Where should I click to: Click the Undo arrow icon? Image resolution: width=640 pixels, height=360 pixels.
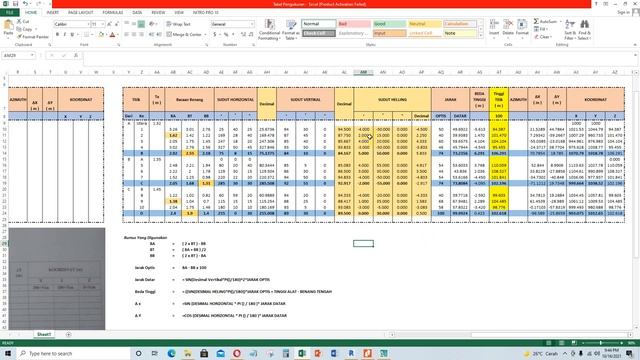(x=25, y=4)
